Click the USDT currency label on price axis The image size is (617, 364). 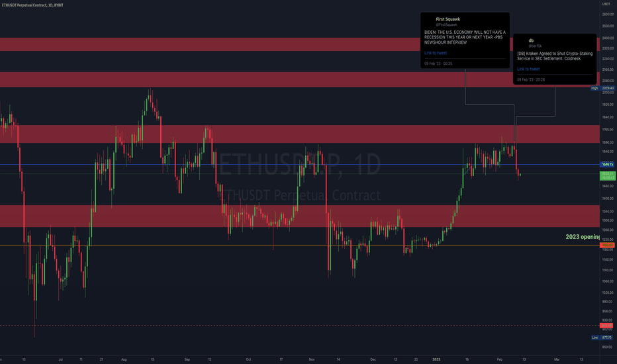tap(606, 4)
